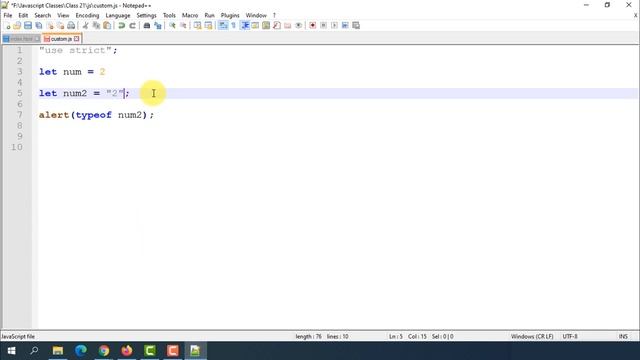Click the Print toolbar icon
Image resolution: width=640 pixels, height=360 pixels.
point(71,26)
